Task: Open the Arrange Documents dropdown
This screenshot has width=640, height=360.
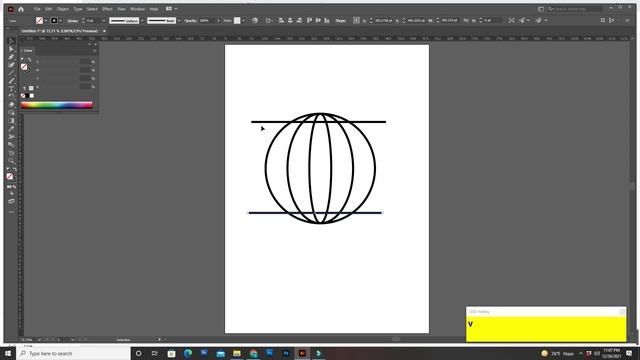Action: click(171, 9)
